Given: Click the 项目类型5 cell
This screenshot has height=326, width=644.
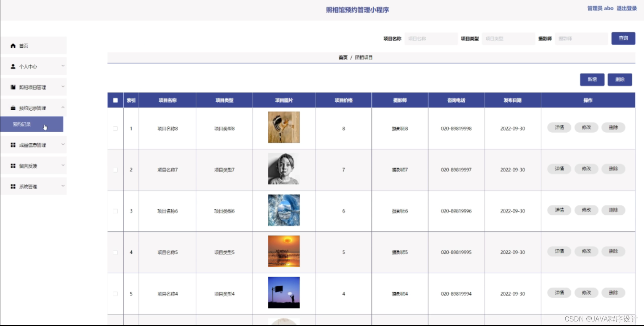Looking at the screenshot, I should pyautogui.click(x=224, y=252).
